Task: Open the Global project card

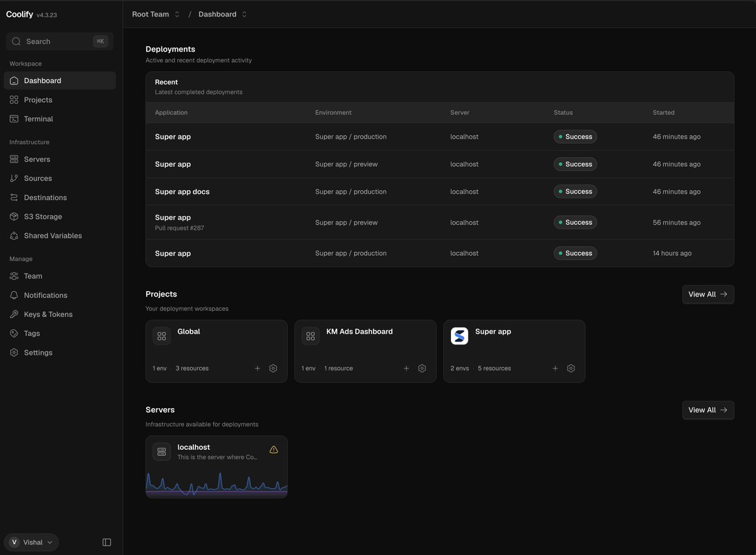Action: pos(216,351)
